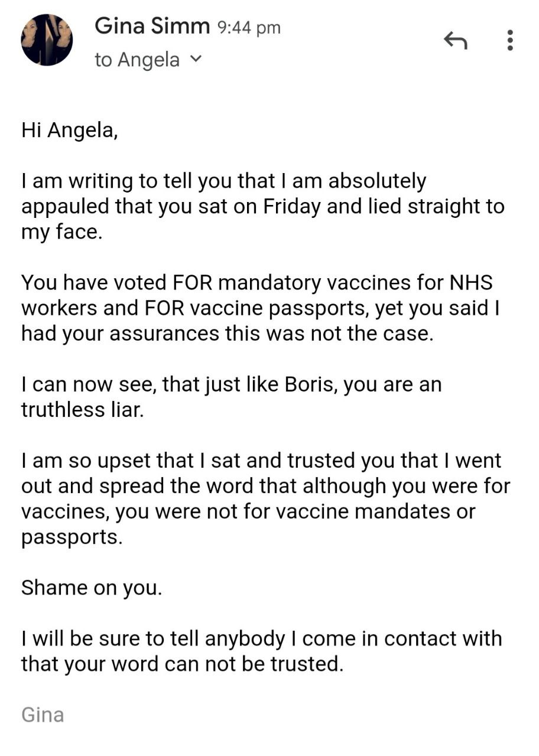This screenshot has height=756, width=539.
Task: Tap the misspelled word "appauled"
Action: (65, 207)
